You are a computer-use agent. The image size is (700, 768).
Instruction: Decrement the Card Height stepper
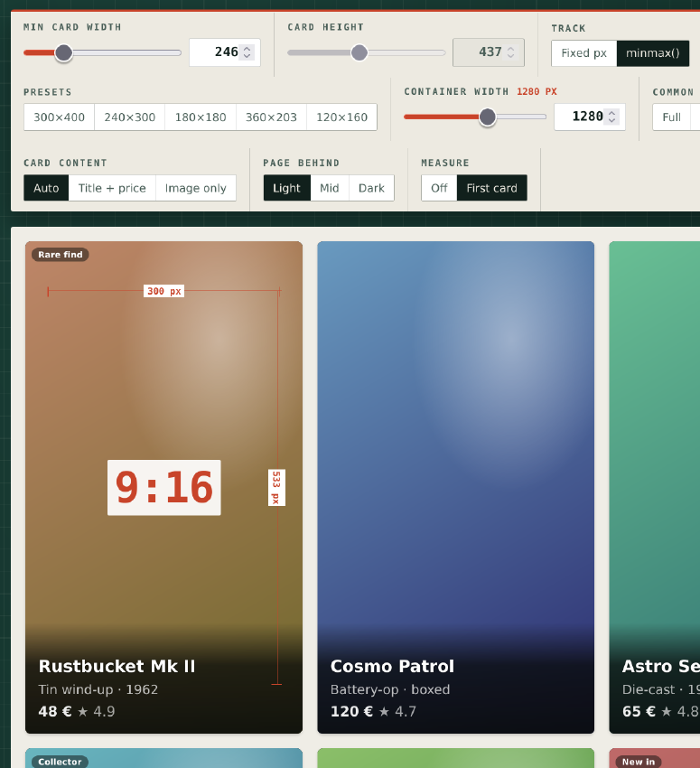click(510, 55)
